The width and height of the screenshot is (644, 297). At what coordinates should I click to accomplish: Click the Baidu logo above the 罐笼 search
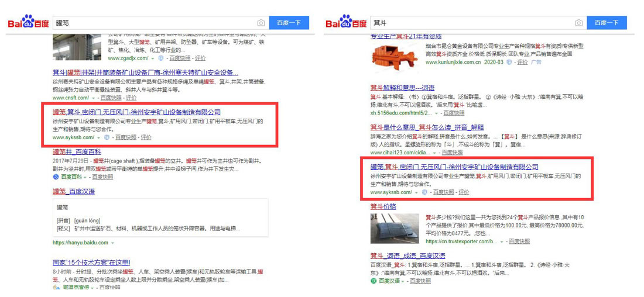(x=28, y=23)
